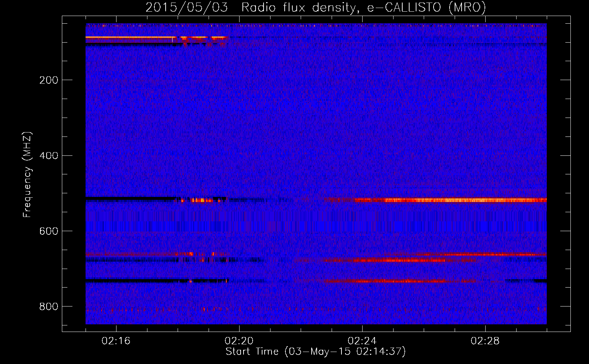
Task: Click the 'Frequency (MHZ)' axis label
Action: click(x=27, y=174)
